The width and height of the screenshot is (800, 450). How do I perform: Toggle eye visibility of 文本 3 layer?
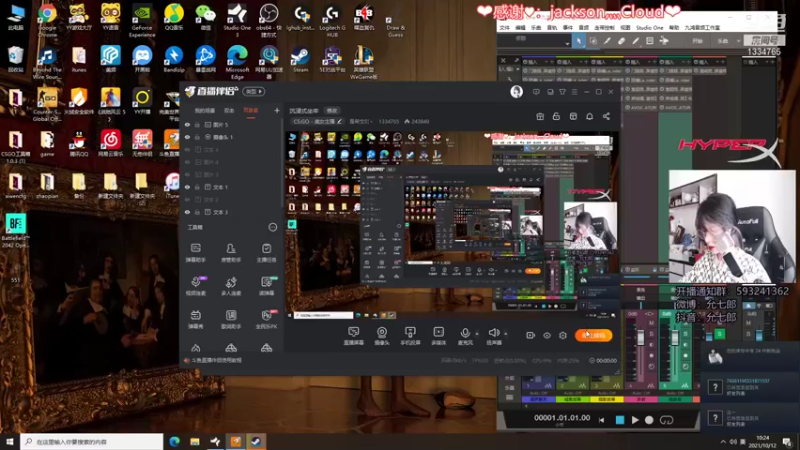(187, 212)
